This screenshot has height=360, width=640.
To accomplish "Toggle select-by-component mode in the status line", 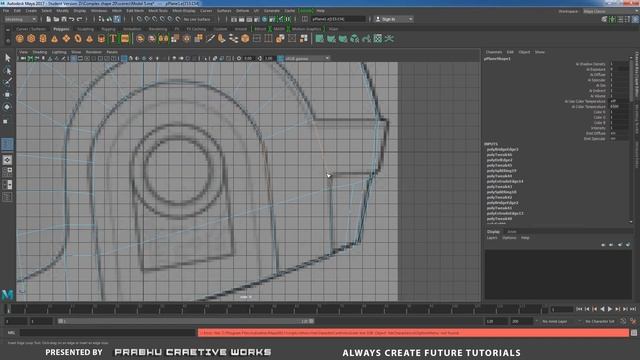I will [x=117, y=19].
